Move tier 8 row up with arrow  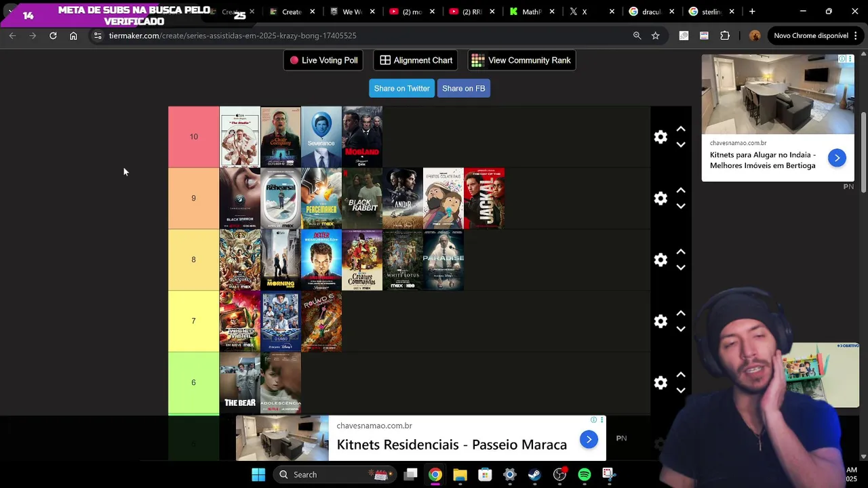pyautogui.click(x=681, y=251)
